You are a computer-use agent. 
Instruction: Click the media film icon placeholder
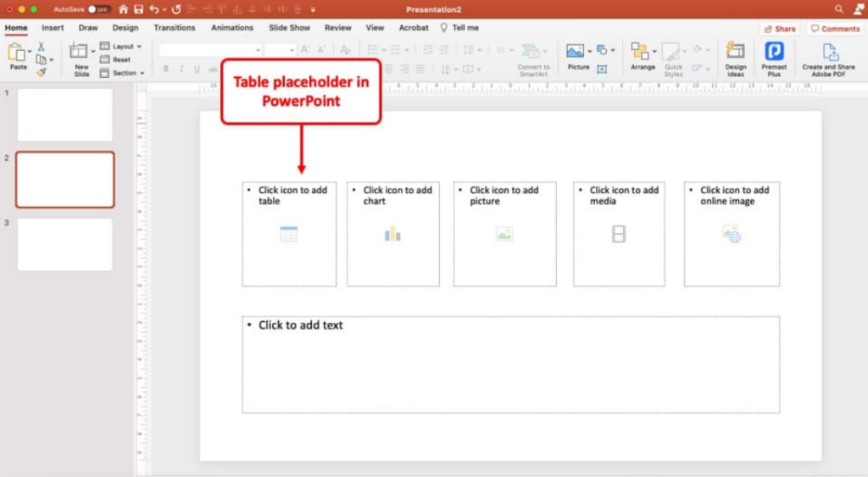click(619, 234)
